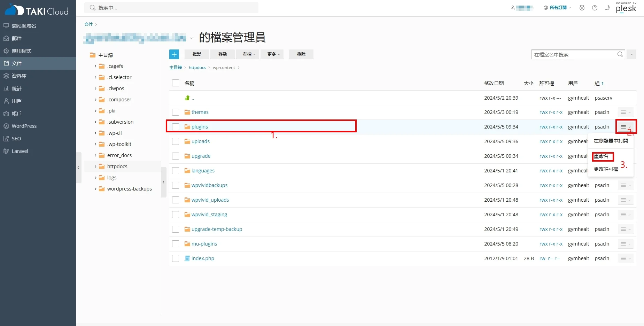Open the domain selector dropdown arrow
Viewport: 644px width, 326px height.
191,38
